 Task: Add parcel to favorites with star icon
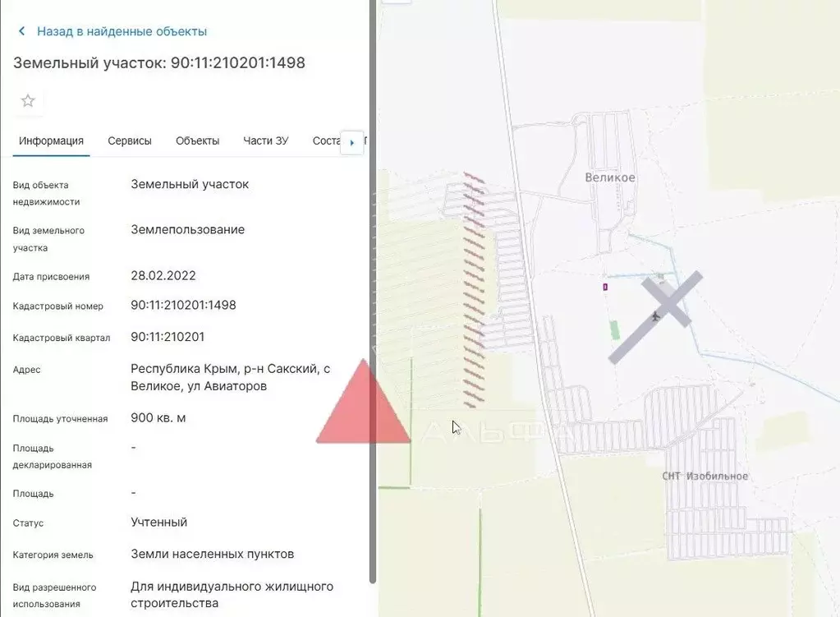coord(28,101)
